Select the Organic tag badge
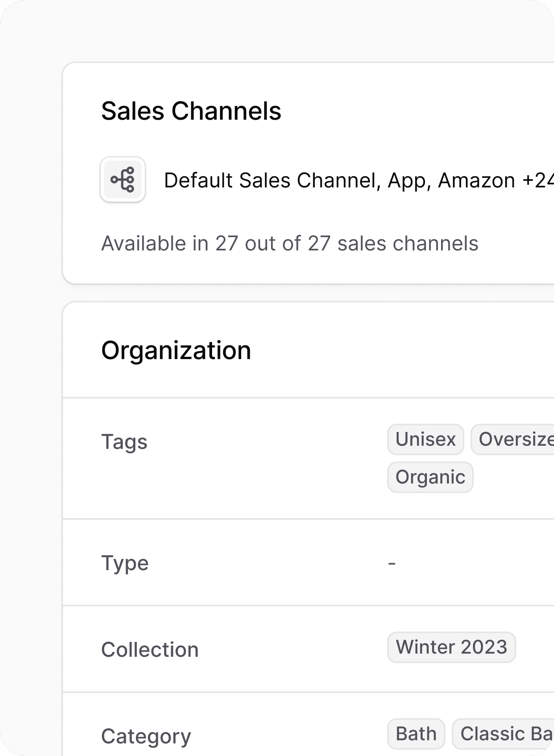 coord(430,477)
